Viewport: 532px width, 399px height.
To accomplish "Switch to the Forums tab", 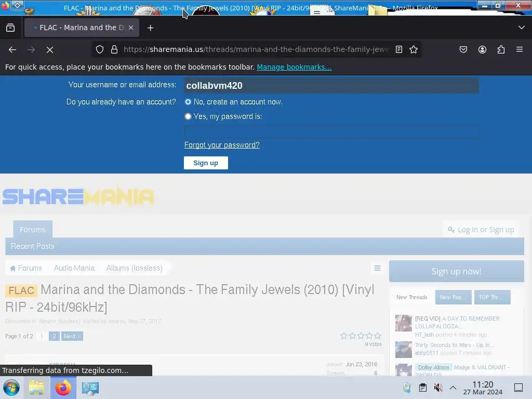I will 33,230.
